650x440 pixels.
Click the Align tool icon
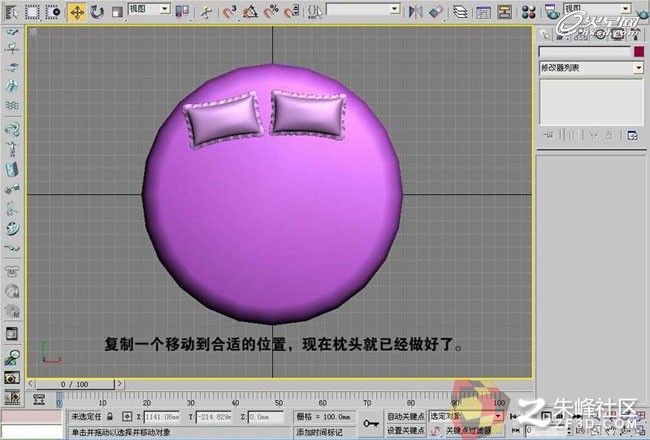[436, 12]
